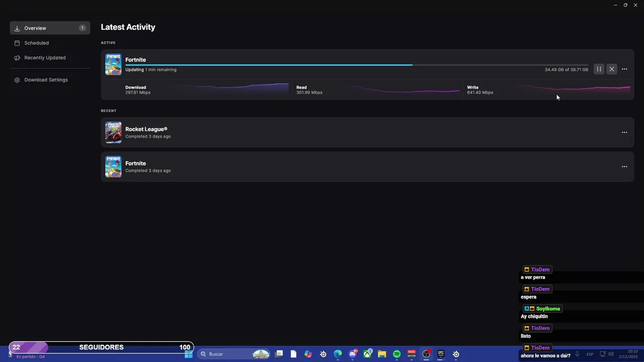Open the Xbox app from the taskbar

coord(368,354)
